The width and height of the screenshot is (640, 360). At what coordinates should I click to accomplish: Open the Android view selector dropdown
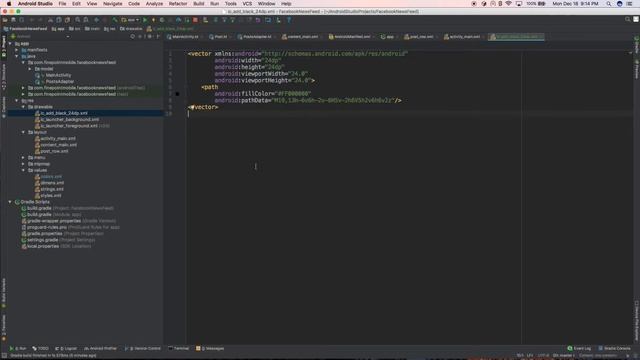coord(40,37)
